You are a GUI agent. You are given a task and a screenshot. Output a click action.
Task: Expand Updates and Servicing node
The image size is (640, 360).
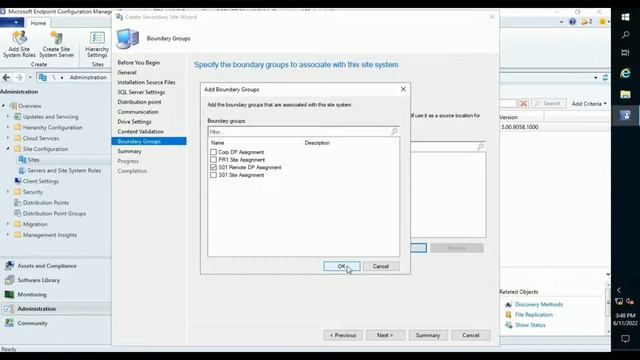tap(8, 117)
